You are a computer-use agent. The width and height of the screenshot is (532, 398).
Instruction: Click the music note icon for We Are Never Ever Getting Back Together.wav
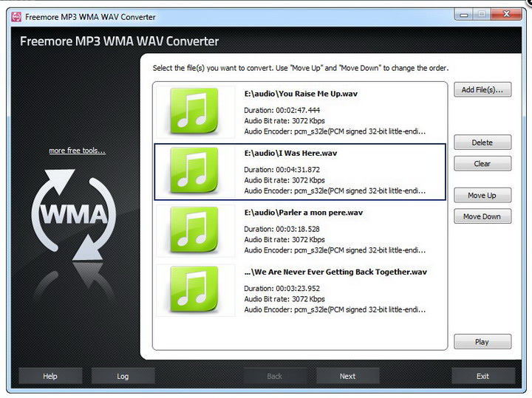pyautogui.click(x=194, y=289)
